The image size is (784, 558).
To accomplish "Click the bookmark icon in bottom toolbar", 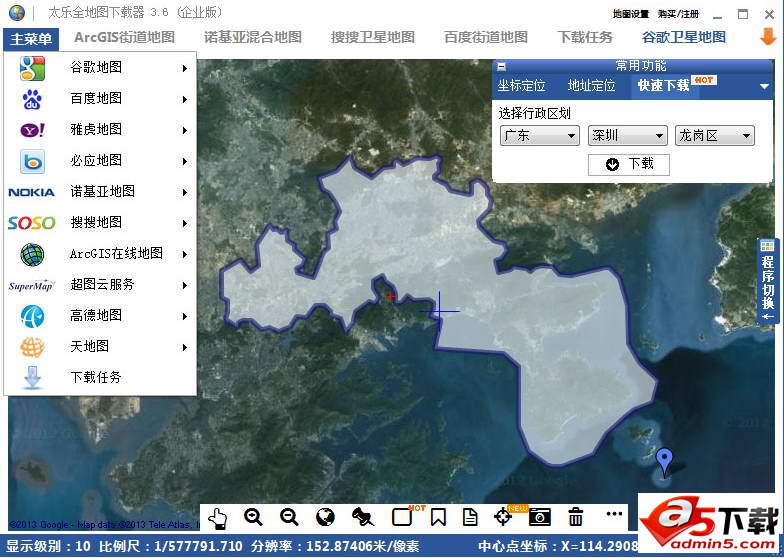I will (438, 517).
